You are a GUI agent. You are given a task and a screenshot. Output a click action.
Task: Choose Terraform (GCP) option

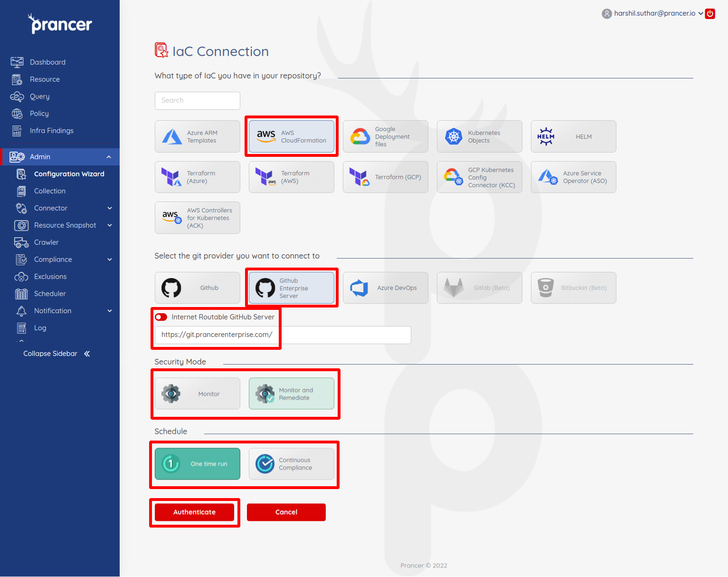[386, 177]
